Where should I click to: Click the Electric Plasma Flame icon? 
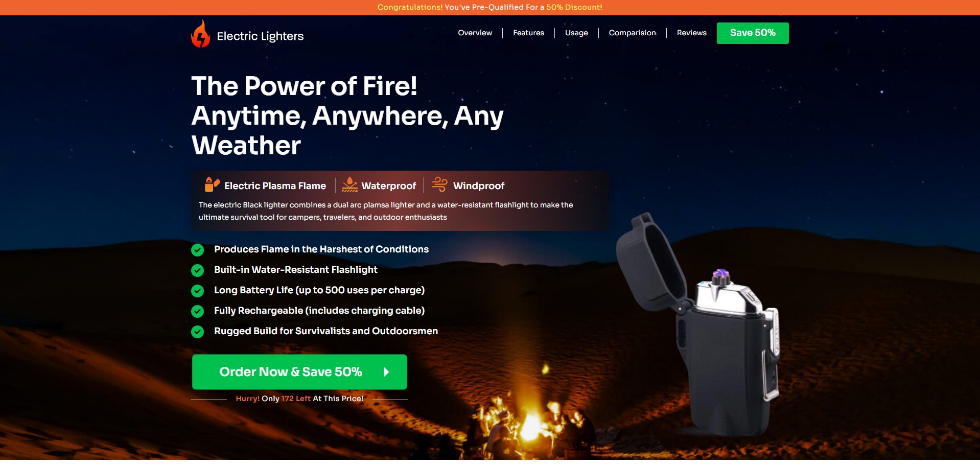pyautogui.click(x=212, y=184)
